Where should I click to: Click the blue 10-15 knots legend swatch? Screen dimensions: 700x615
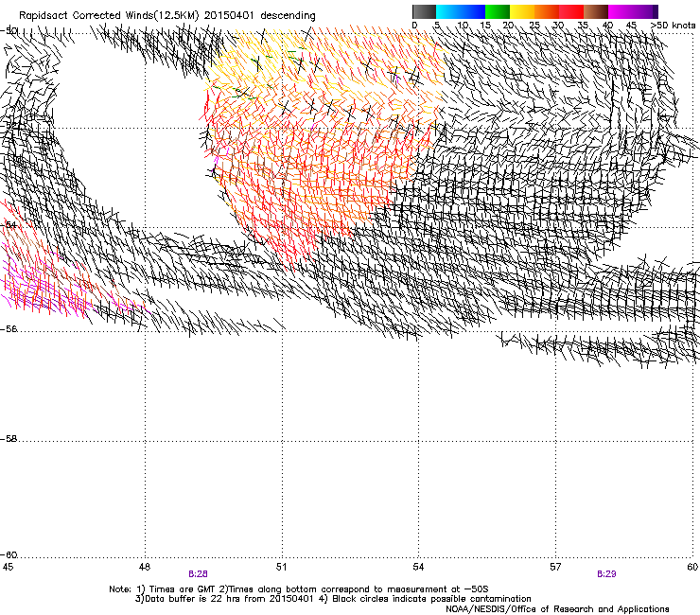(473, 11)
